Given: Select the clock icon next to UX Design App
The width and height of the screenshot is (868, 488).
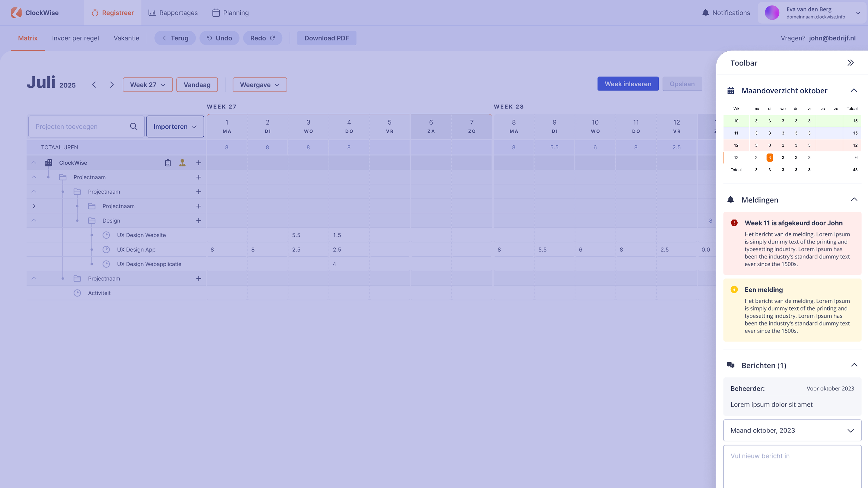Looking at the screenshot, I should point(106,249).
